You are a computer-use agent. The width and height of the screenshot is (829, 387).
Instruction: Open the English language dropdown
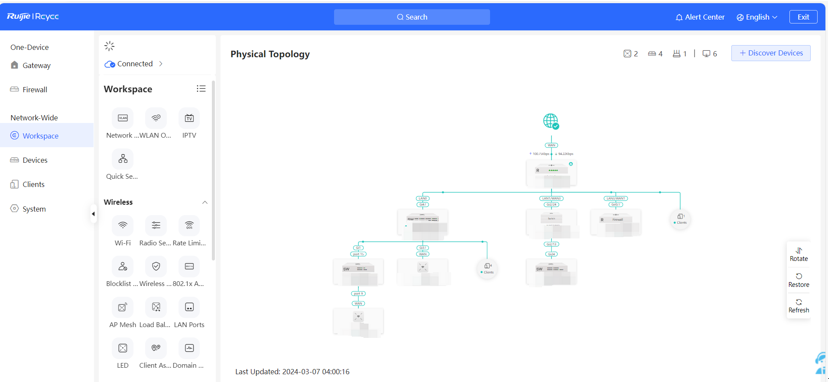click(x=757, y=17)
